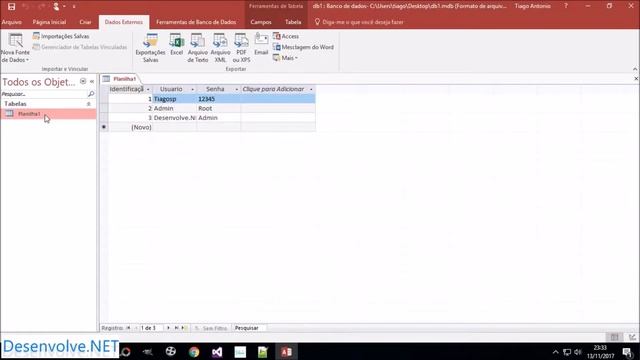
Task: Open 'Clique para Adicionar' column dropdown
Action: click(311, 89)
